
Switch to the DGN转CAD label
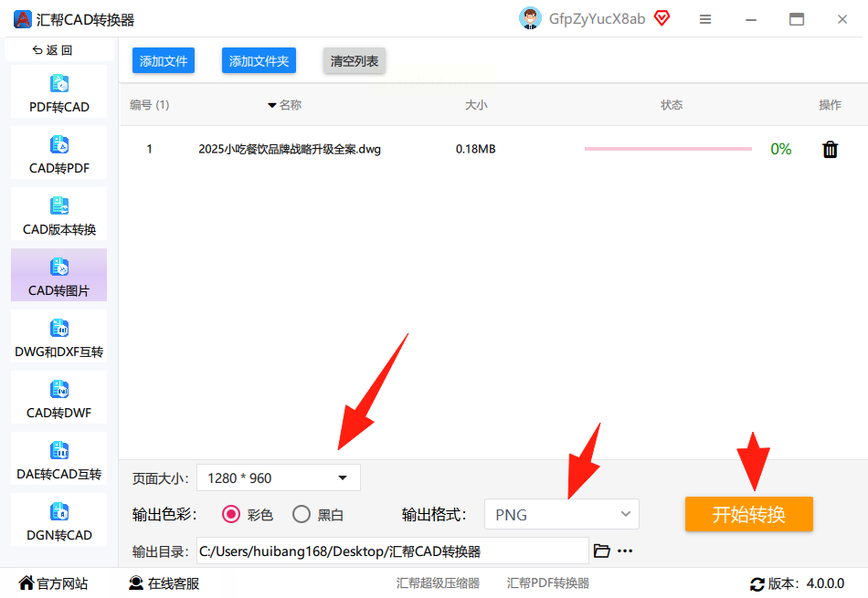(59, 536)
